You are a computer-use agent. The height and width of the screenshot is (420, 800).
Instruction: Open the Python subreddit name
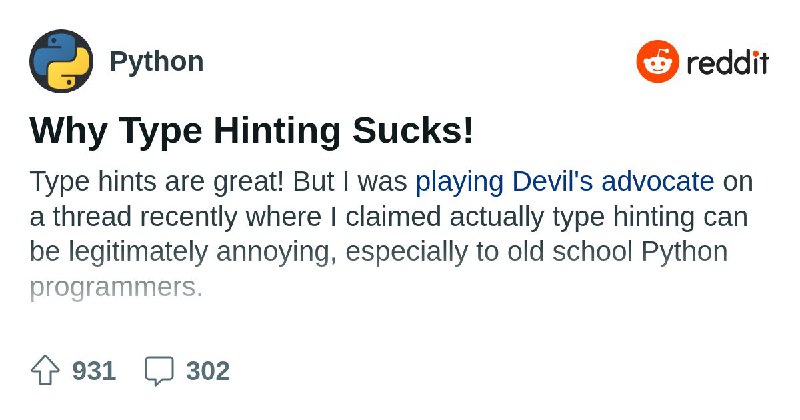pos(157,62)
